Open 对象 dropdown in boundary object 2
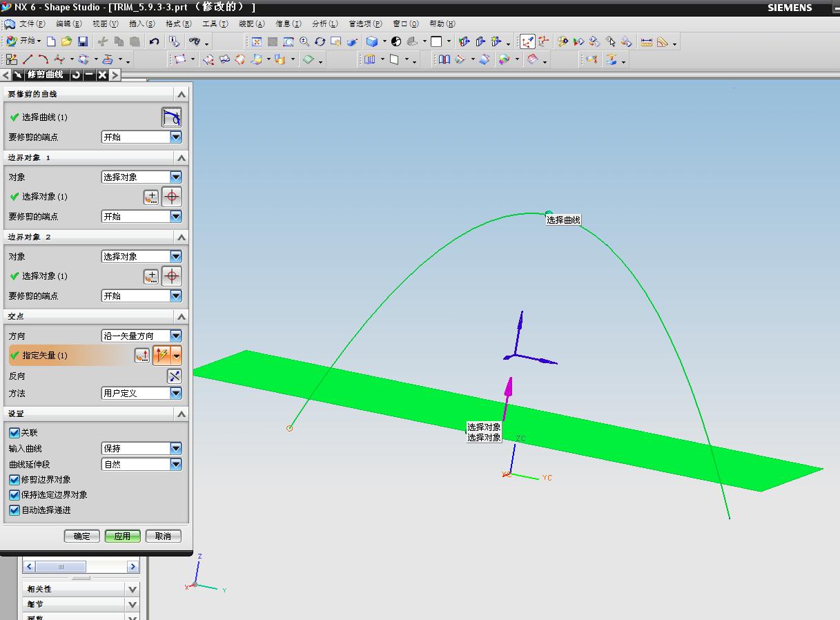Viewport: 840px width, 620px height. pyautogui.click(x=176, y=256)
